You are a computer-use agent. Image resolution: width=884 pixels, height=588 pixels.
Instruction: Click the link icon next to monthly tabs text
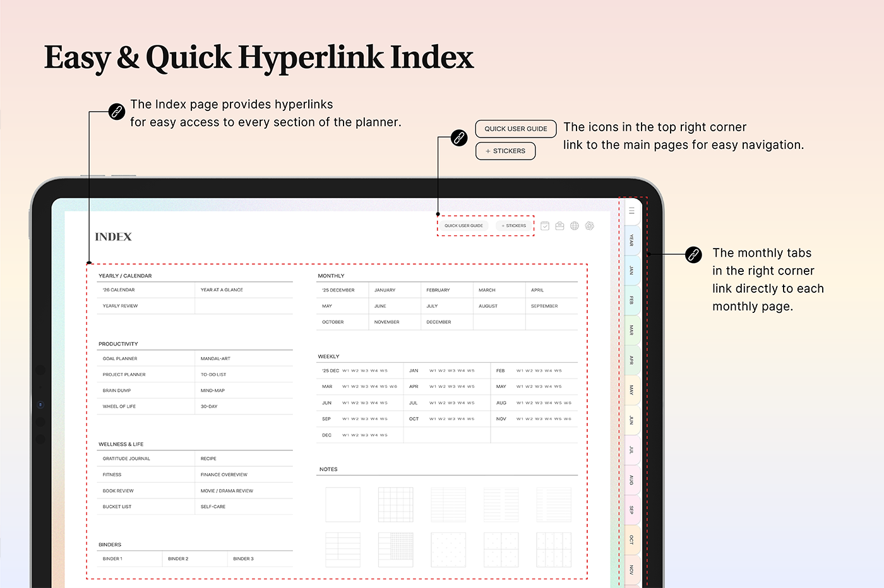pos(693,254)
